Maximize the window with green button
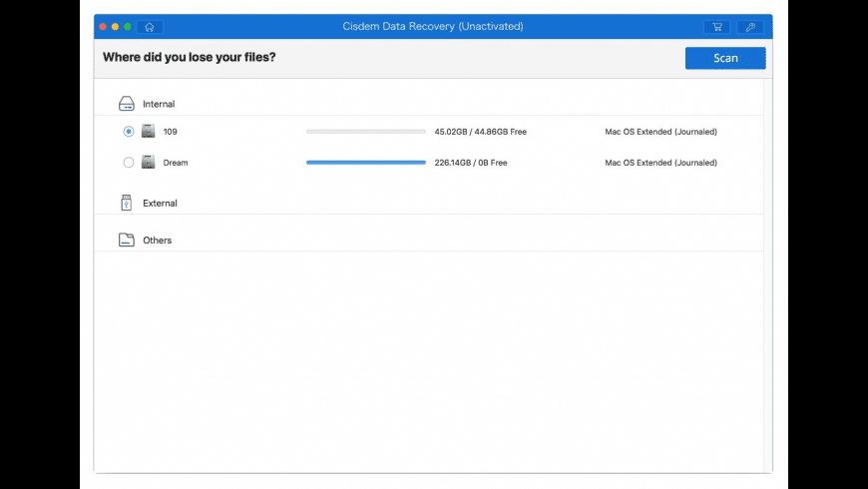868x489 pixels. pyautogui.click(x=128, y=27)
